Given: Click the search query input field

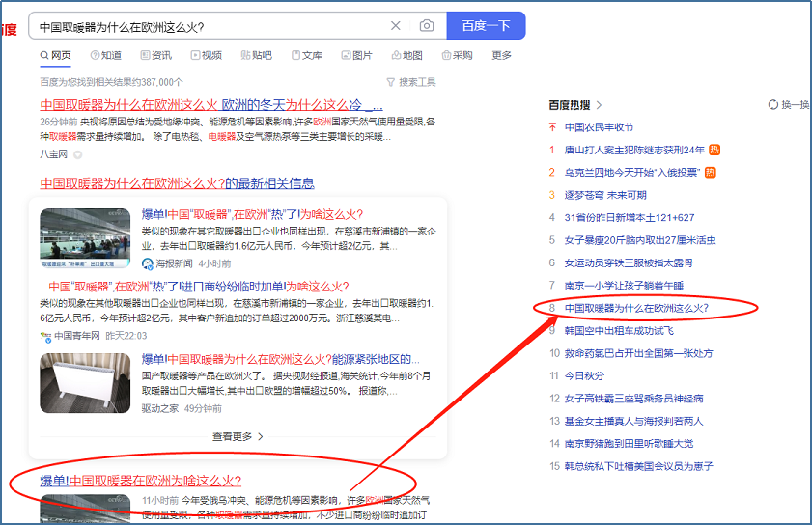Looking at the screenshot, I should [208, 26].
